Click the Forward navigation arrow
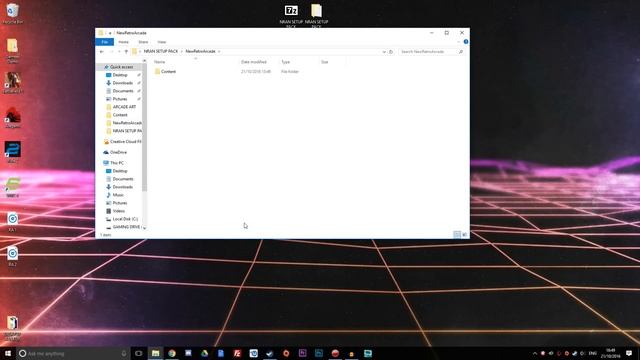The image size is (640, 360). tap(111, 52)
